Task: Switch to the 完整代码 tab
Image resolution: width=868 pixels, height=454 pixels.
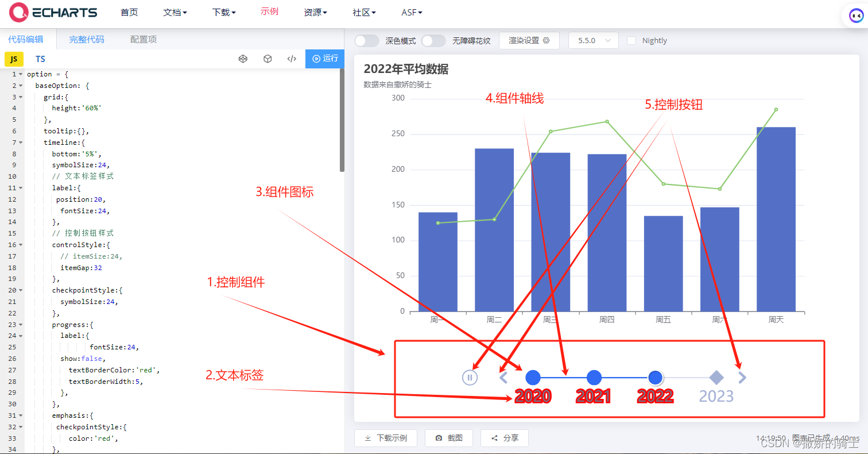Action: coord(86,40)
